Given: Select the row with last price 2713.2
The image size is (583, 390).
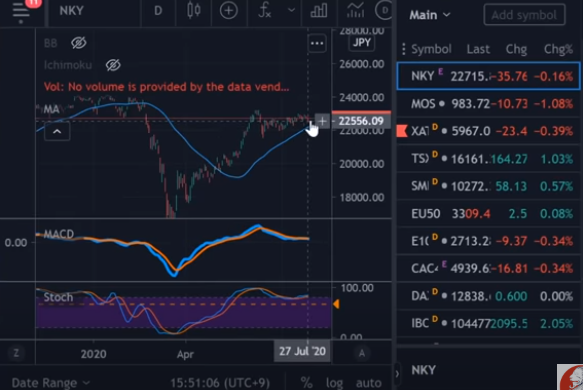Looking at the screenshot, I should click(x=488, y=241).
